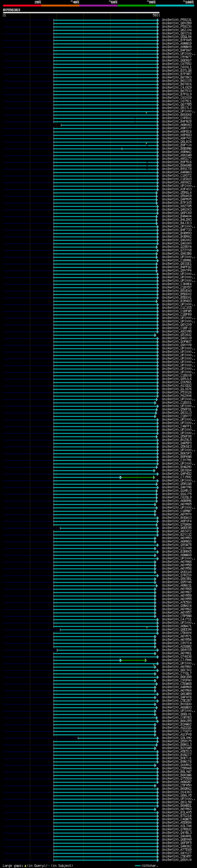
Task: Open hit UniRef100_C1BHN1
Action: (x=176, y=260)
